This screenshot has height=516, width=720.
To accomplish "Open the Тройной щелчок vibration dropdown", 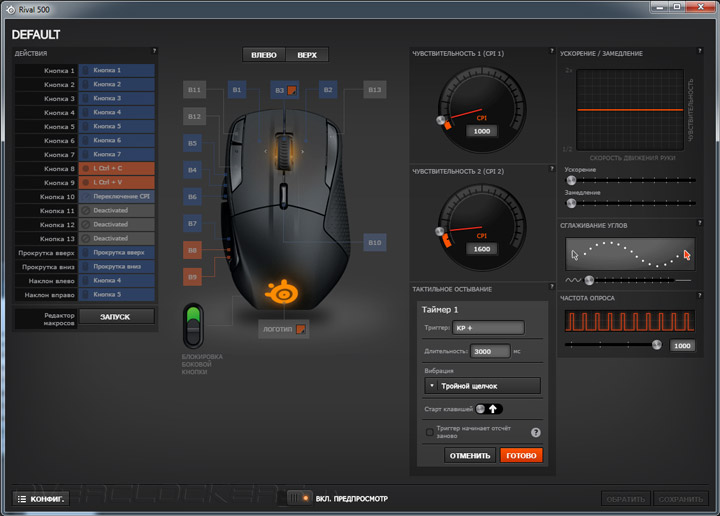I will (482, 386).
